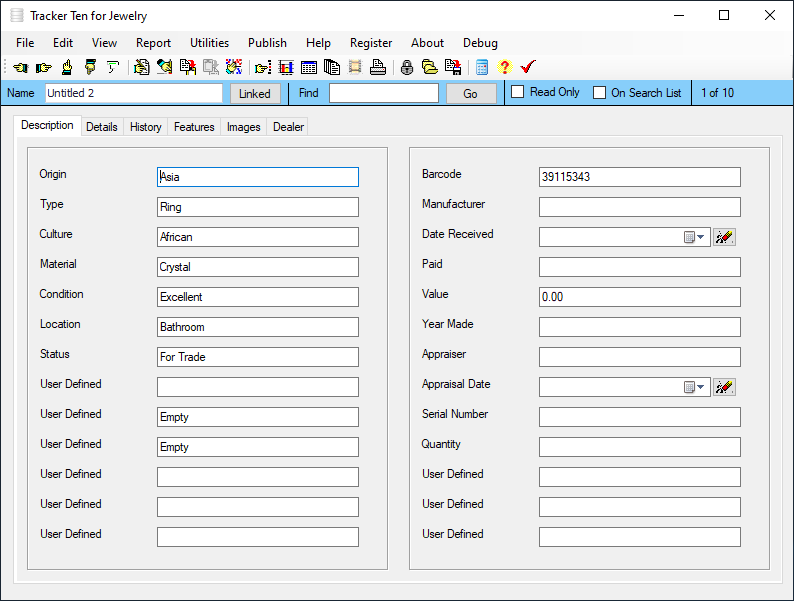Click the copy record pages icon
The width and height of the screenshot is (794, 601).
click(x=188, y=67)
